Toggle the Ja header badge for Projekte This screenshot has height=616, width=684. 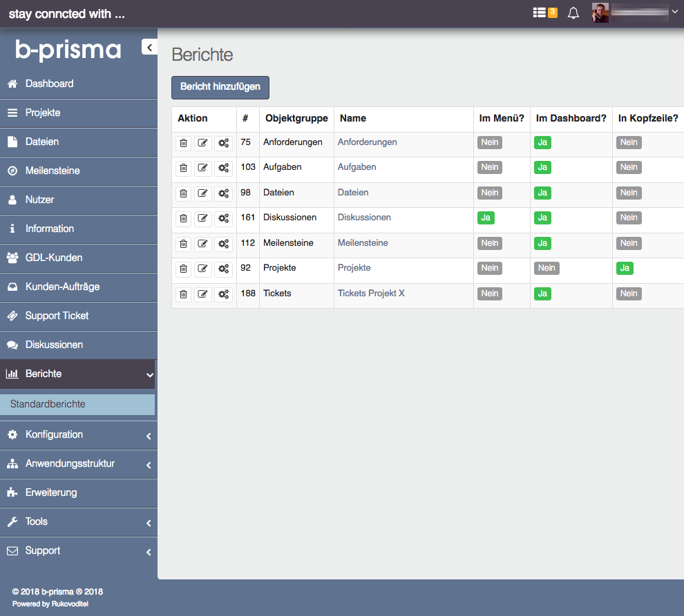(x=625, y=268)
